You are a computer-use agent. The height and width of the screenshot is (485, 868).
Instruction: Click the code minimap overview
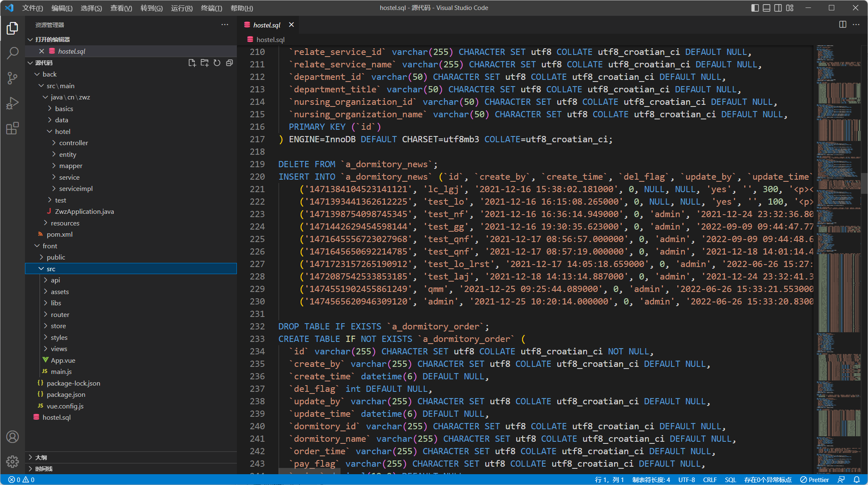tap(838, 250)
